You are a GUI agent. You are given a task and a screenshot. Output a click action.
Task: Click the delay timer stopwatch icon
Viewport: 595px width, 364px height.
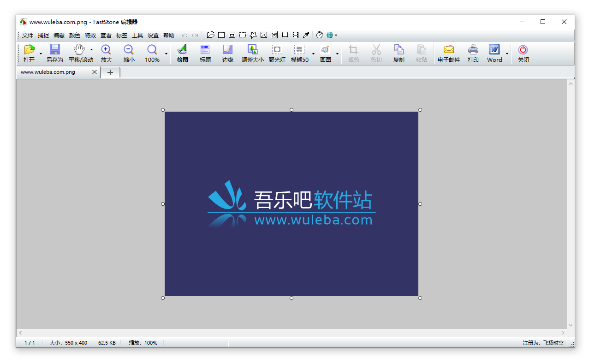click(319, 35)
